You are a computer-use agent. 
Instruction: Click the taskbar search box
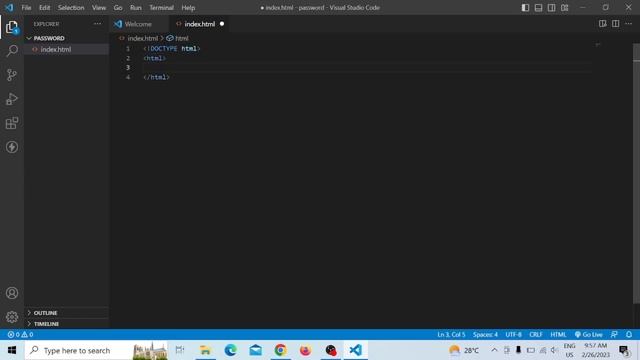pyautogui.click(x=96, y=350)
